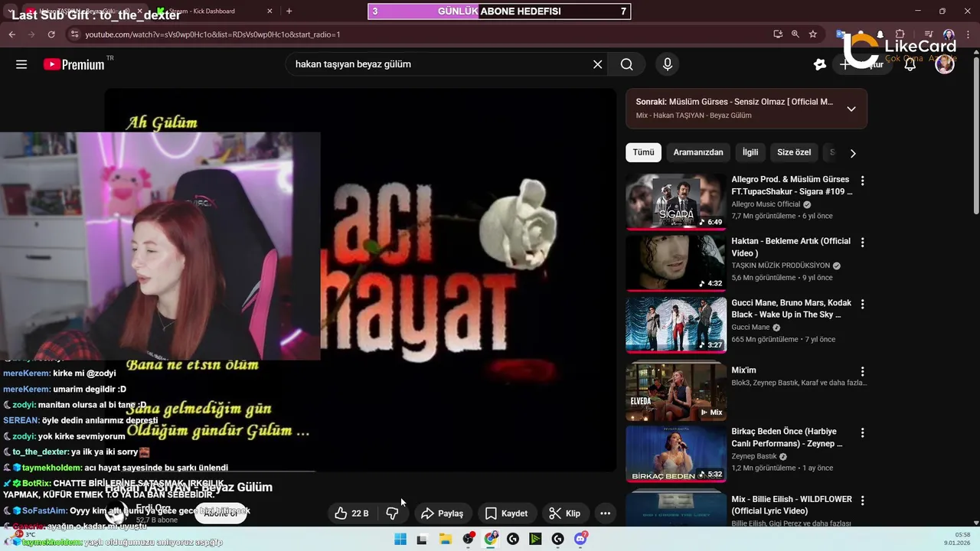Image resolution: width=980 pixels, height=551 pixels.
Task: Show more filter chips with right arrow
Action: pos(853,153)
